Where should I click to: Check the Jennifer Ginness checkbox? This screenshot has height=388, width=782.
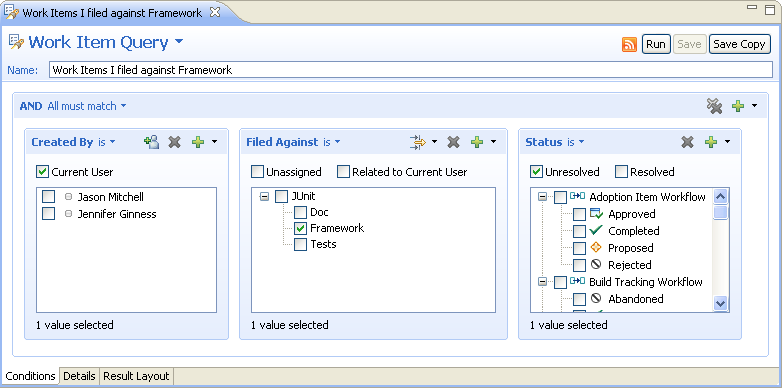48,213
